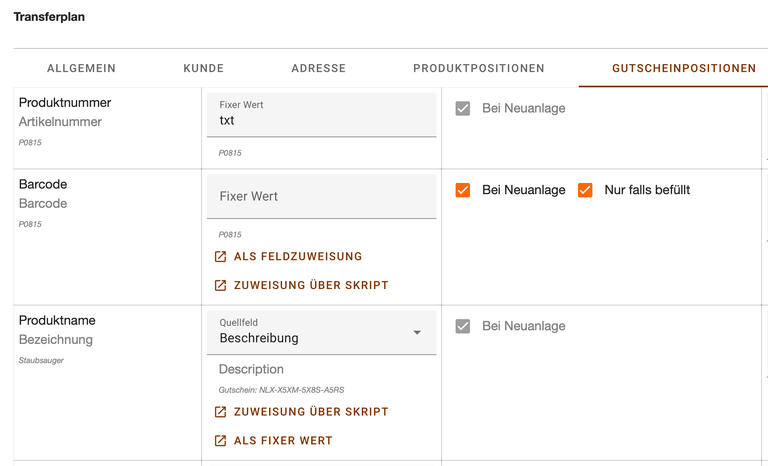Image resolution: width=768 pixels, height=466 pixels.
Task: Click the Staubsauger sample value
Action: coord(41,360)
